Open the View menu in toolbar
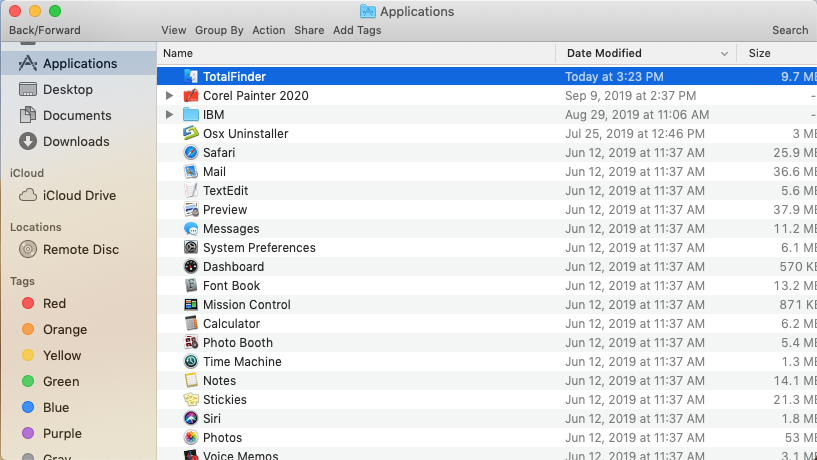817x460 pixels. point(173,30)
